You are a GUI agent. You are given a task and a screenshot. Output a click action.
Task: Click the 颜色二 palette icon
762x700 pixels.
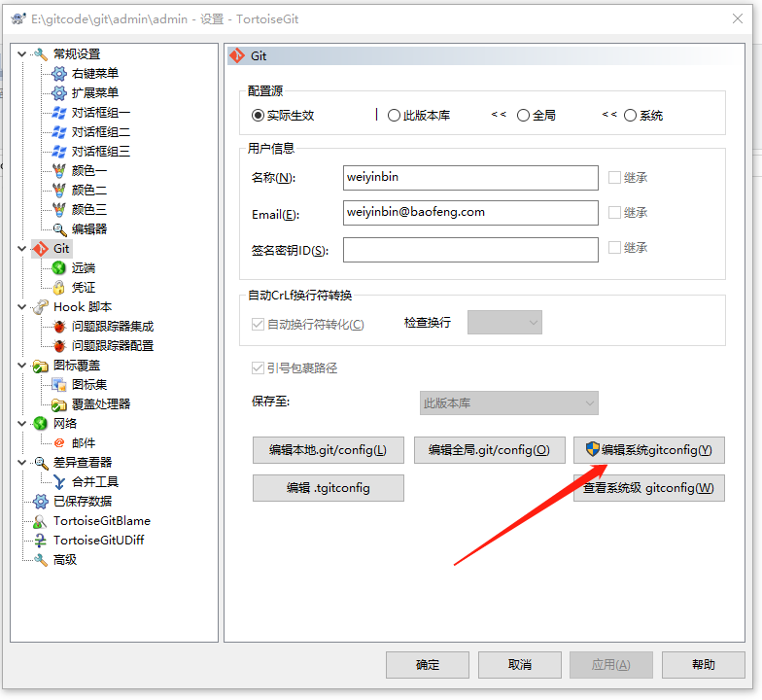tap(58, 191)
